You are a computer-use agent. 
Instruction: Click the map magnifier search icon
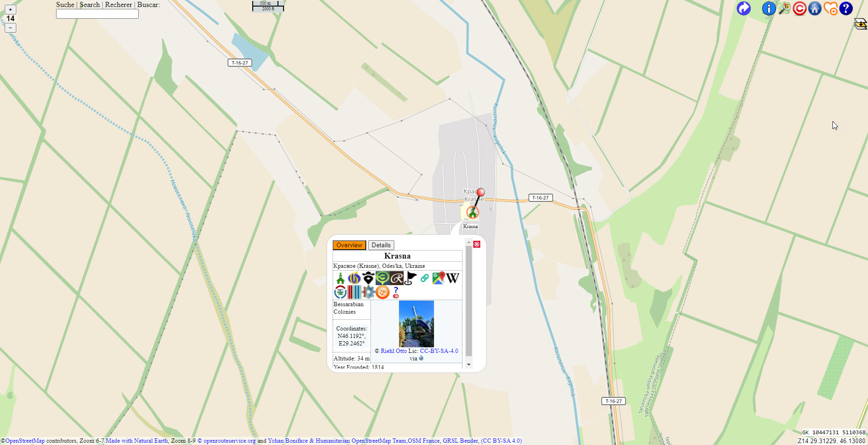(x=784, y=8)
